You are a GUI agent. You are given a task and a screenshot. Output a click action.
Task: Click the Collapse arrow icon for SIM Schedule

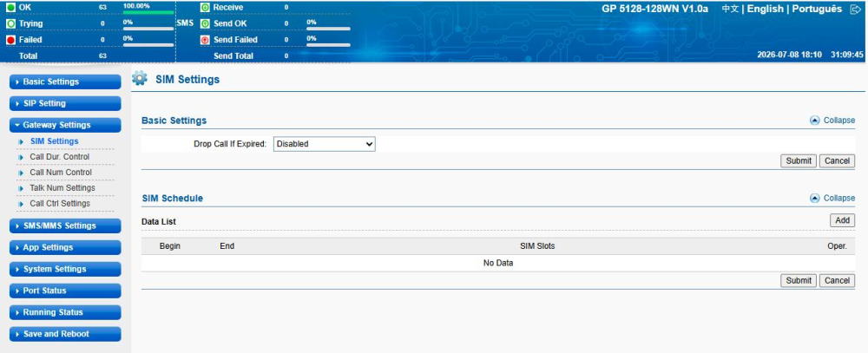(815, 198)
